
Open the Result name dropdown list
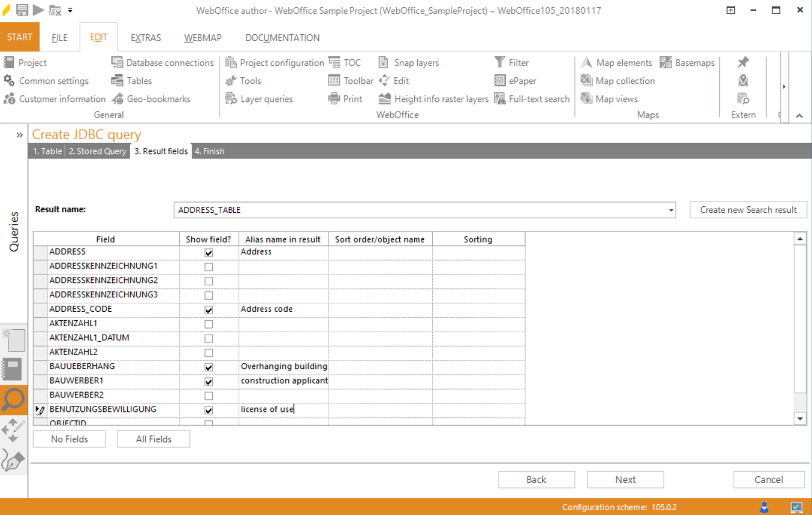(670, 210)
